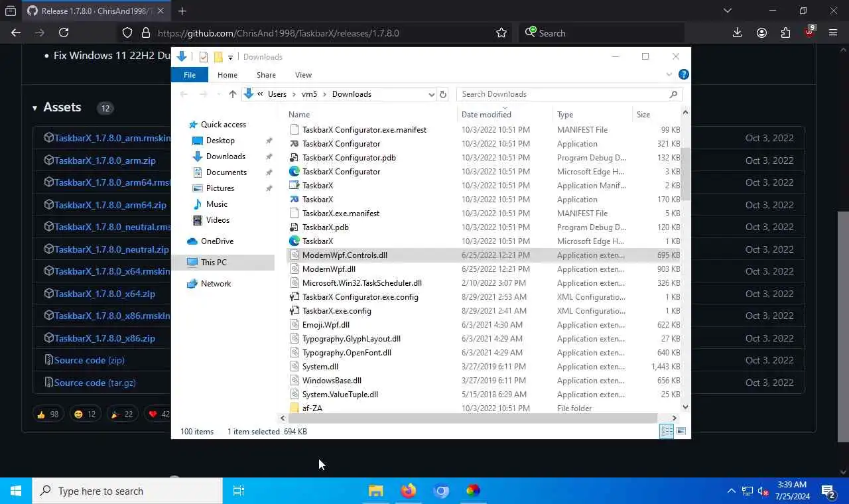Download TaskbarX_1.7.8.0_x64.zip asset
The width and height of the screenshot is (849, 504).
(105, 294)
